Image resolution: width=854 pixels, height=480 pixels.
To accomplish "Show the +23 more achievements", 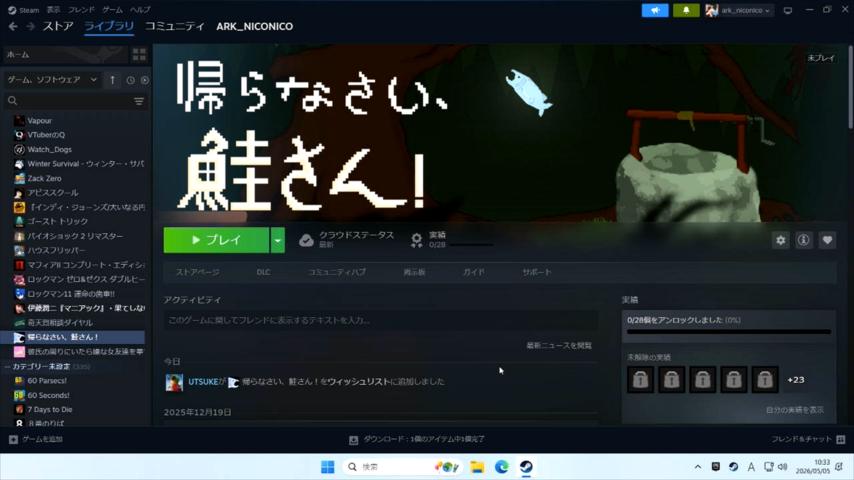I will (x=796, y=380).
